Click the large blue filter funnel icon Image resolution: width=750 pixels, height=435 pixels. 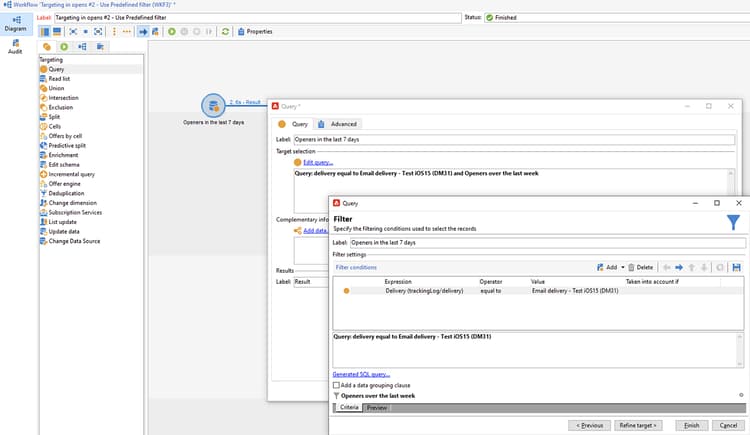click(733, 222)
